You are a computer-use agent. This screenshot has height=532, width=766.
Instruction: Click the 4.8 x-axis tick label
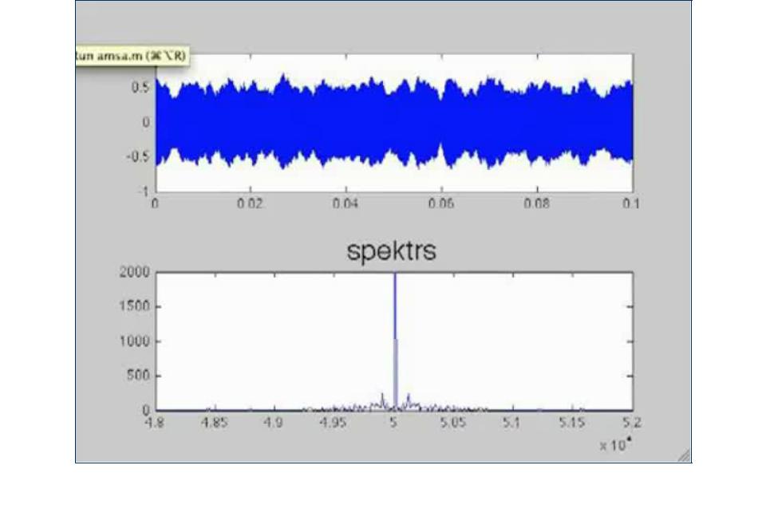[x=154, y=422]
